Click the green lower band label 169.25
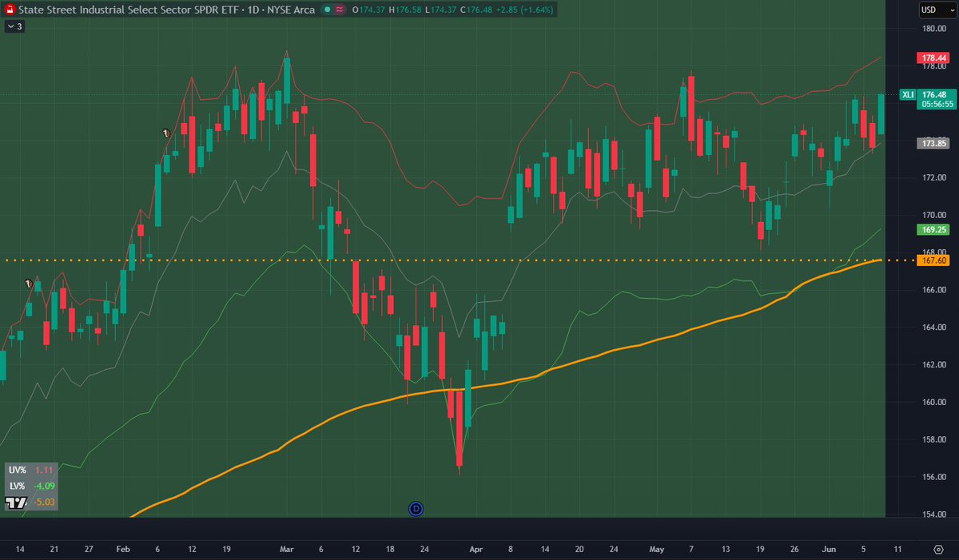The width and height of the screenshot is (959, 560). 933,228
